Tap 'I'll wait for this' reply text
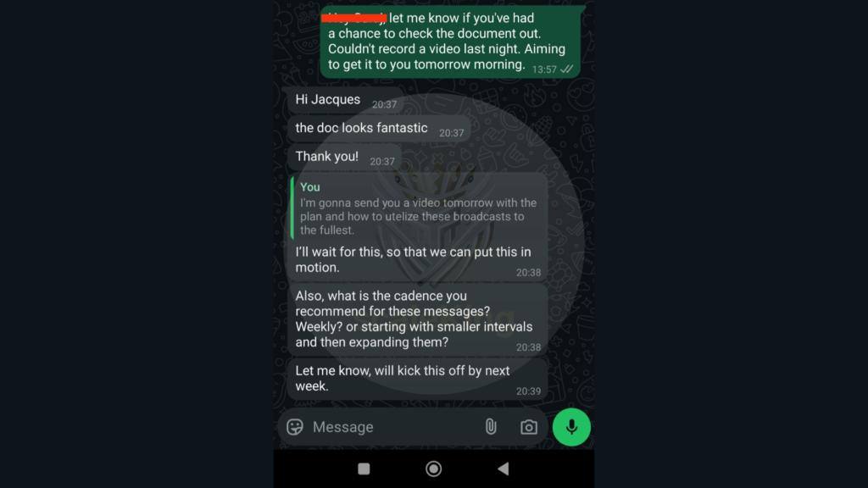The image size is (868, 488). click(x=413, y=259)
